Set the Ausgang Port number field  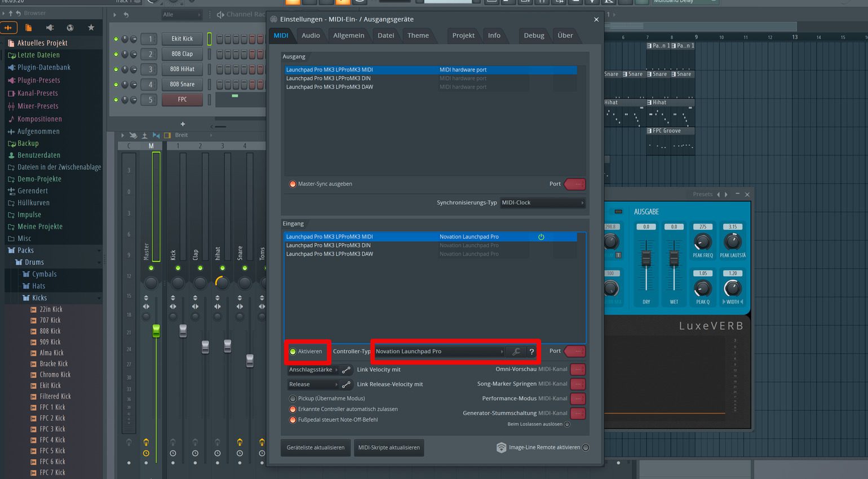tap(575, 184)
